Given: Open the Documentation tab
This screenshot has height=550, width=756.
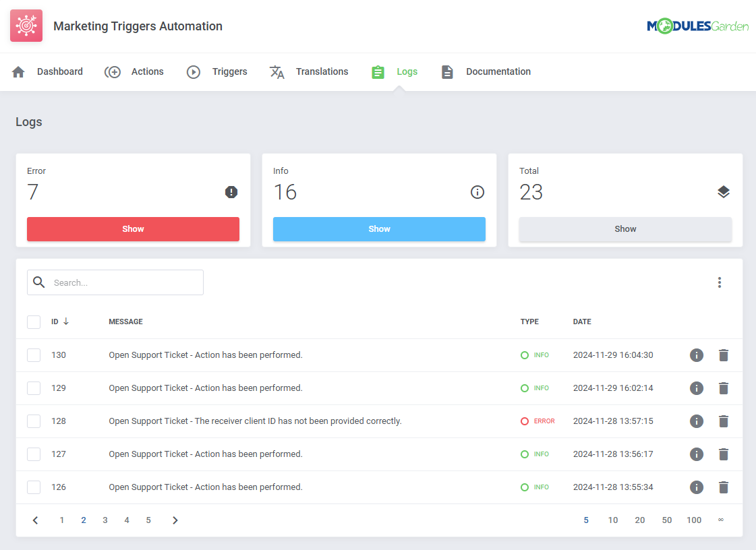Looking at the screenshot, I should [486, 72].
